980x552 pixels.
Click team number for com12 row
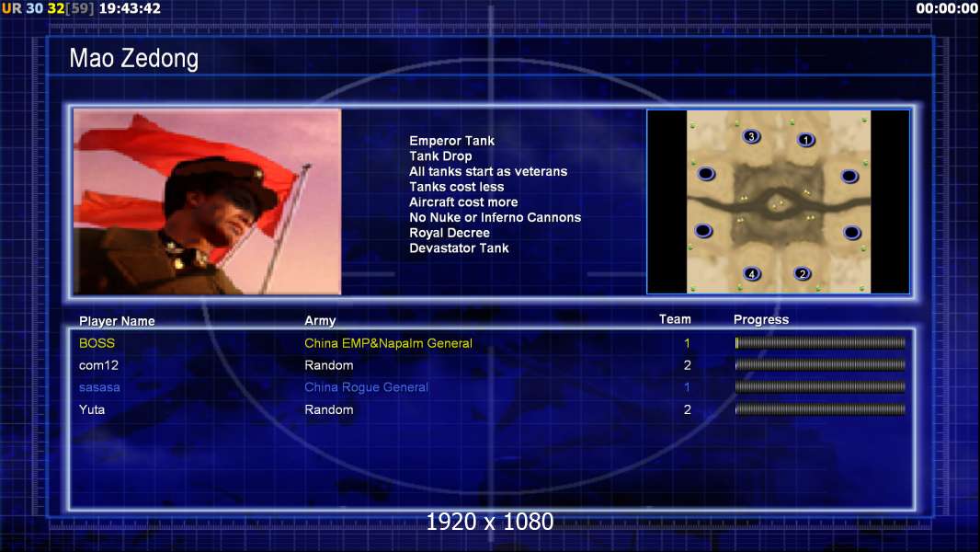(x=687, y=365)
